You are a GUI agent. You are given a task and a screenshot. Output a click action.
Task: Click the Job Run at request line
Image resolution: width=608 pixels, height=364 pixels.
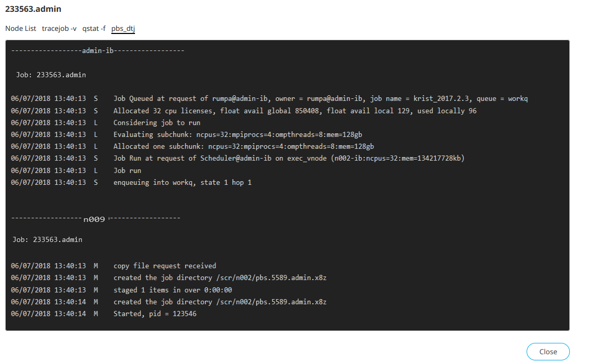tap(289, 159)
